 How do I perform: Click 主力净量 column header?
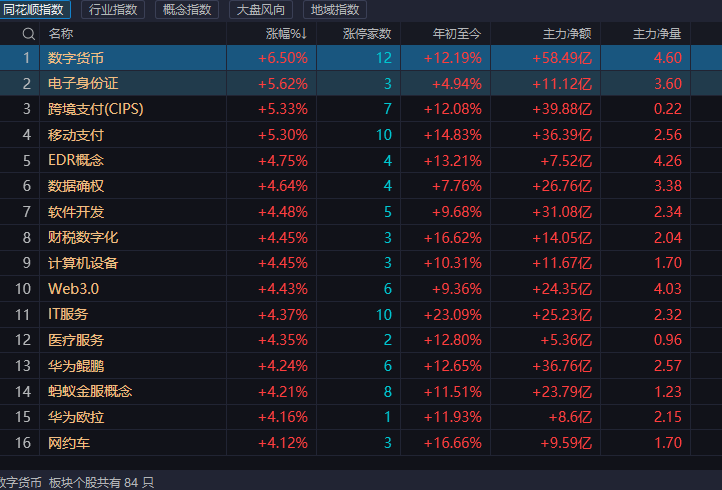point(657,34)
